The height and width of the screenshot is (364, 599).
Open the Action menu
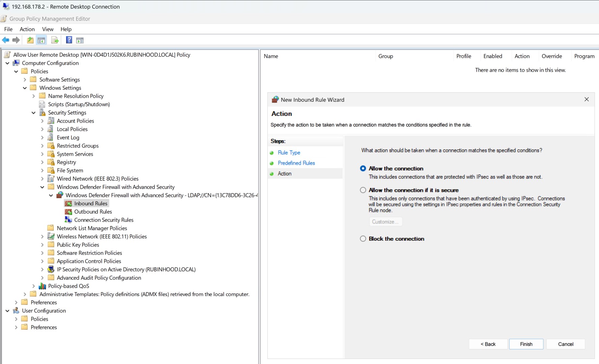(x=27, y=29)
